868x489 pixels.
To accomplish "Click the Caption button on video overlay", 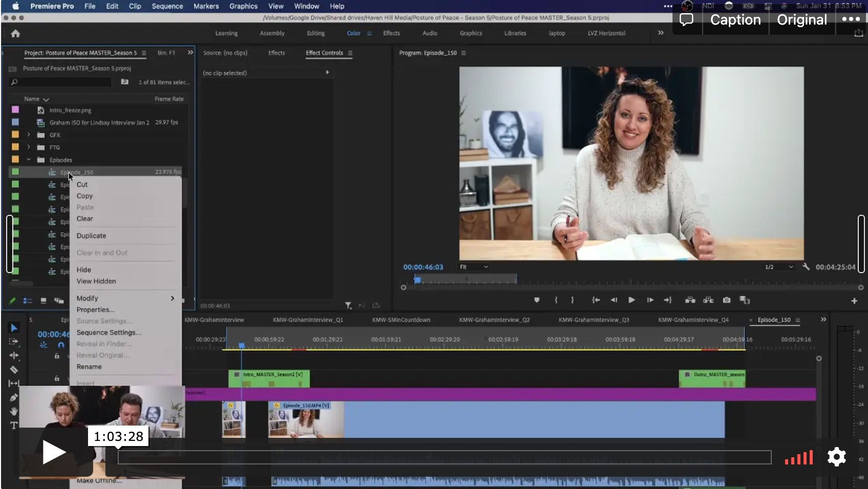I will 735,20.
